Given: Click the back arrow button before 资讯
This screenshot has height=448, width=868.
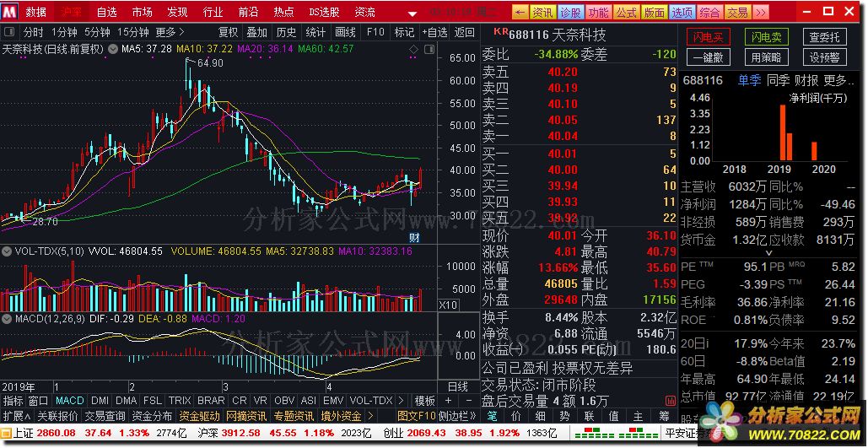Looking at the screenshot, I should click(520, 12).
